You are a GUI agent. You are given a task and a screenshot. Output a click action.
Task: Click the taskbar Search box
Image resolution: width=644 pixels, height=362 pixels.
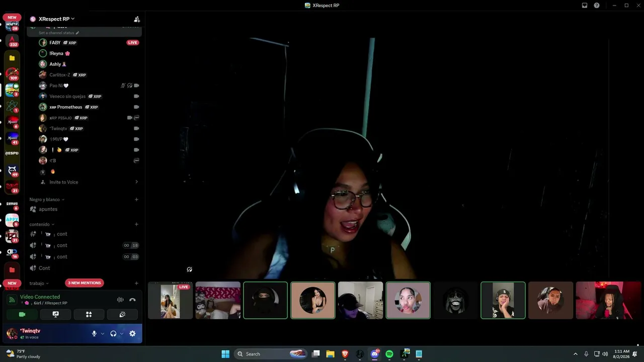coord(271,354)
